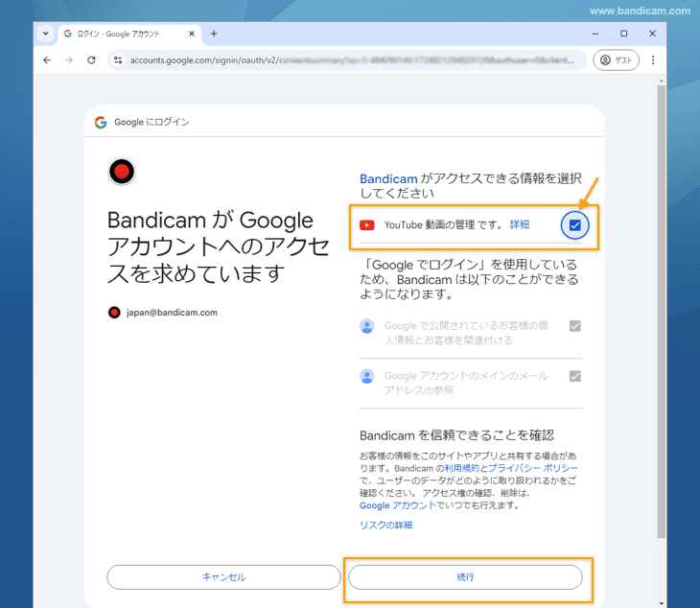Image resolution: width=700 pixels, height=608 pixels.
Task: Click the 続行 continue button
Action: click(x=465, y=577)
